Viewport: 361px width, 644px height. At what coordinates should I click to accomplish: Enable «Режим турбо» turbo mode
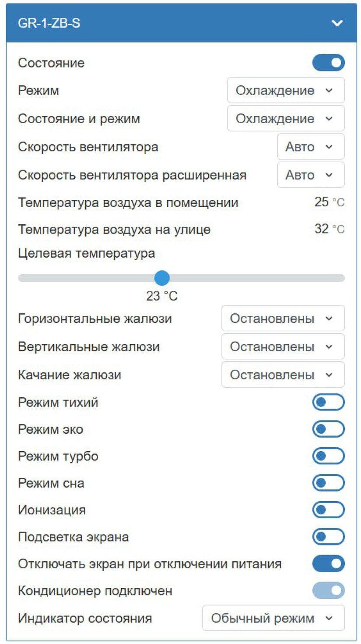[x=328, y=456]
